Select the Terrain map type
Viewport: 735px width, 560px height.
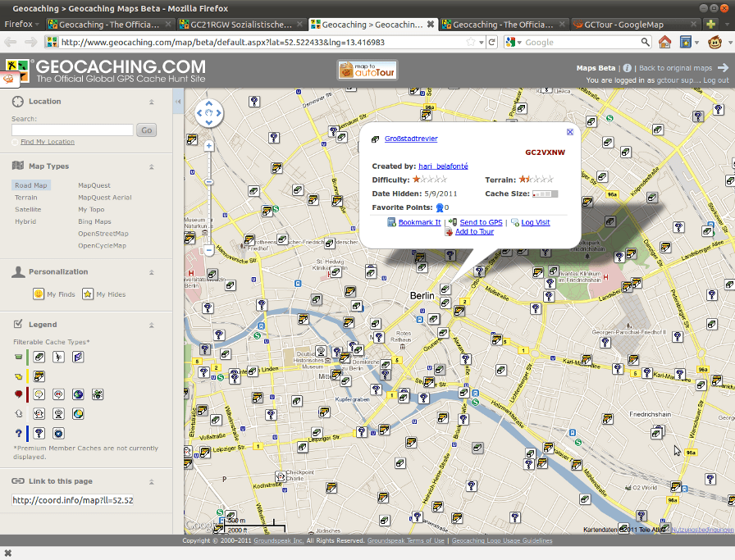pos(25,198)
